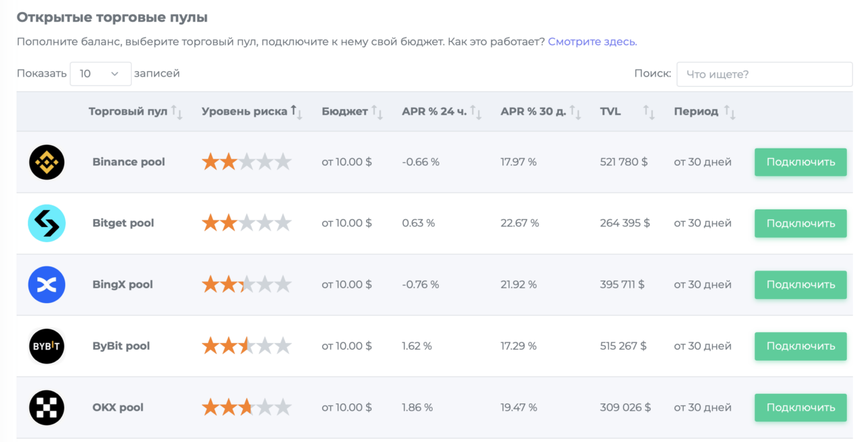Click Подключить for BingX pool
The image size is (868, 442).
pos(800,285)
